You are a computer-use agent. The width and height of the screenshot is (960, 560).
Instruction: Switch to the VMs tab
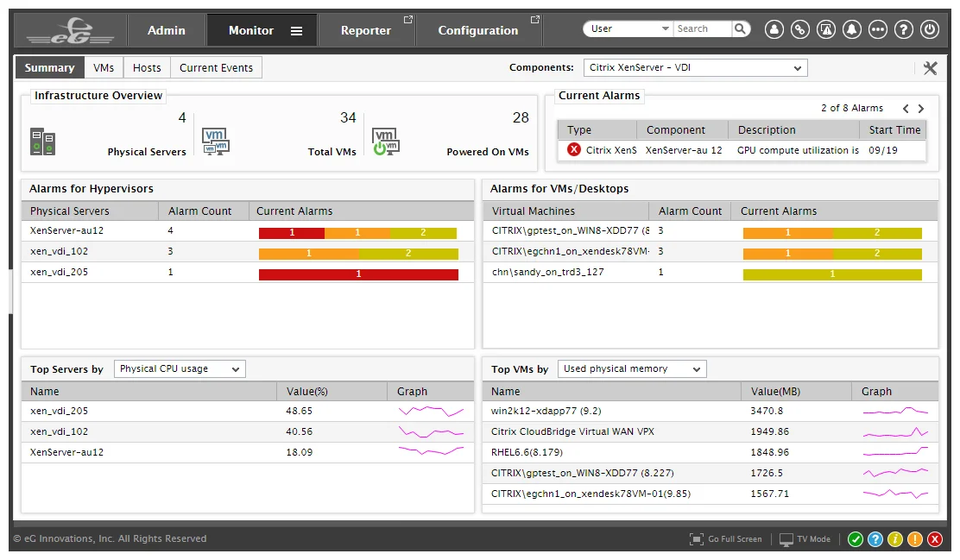point(104,68)
